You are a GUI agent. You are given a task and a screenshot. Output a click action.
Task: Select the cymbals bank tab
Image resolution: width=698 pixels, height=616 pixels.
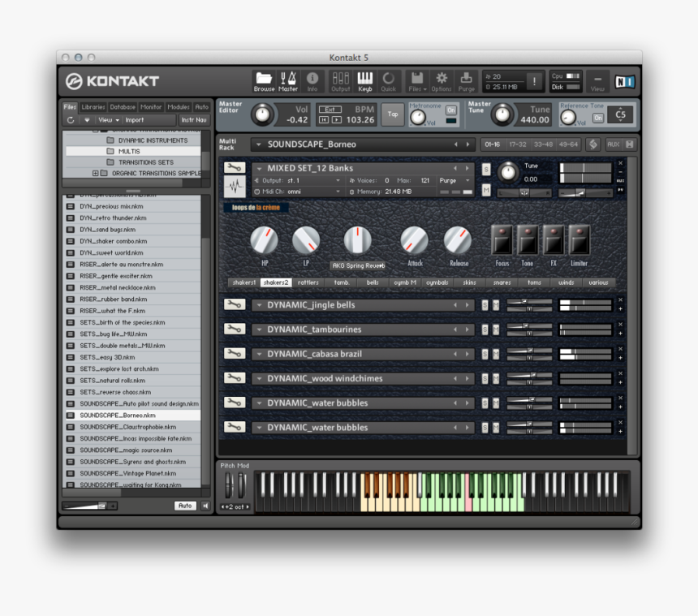[437, 282]
